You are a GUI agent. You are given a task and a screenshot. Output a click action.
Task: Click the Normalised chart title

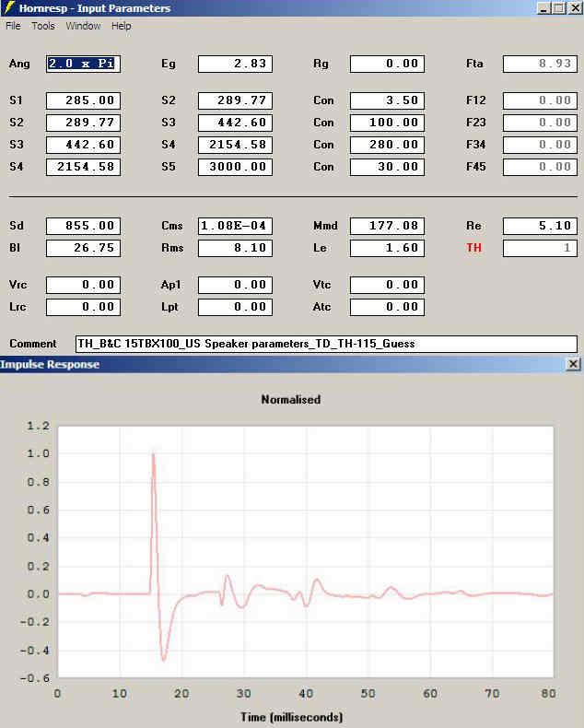290,400
